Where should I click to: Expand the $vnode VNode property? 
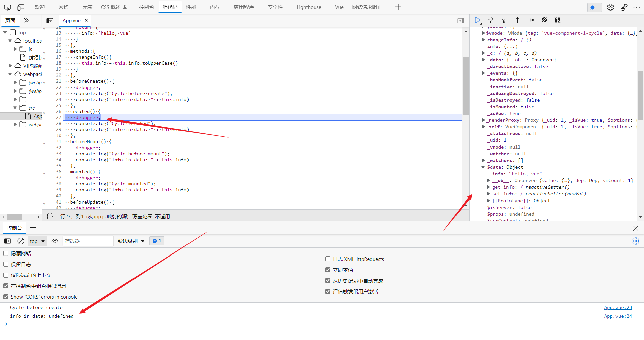point(483,33)
